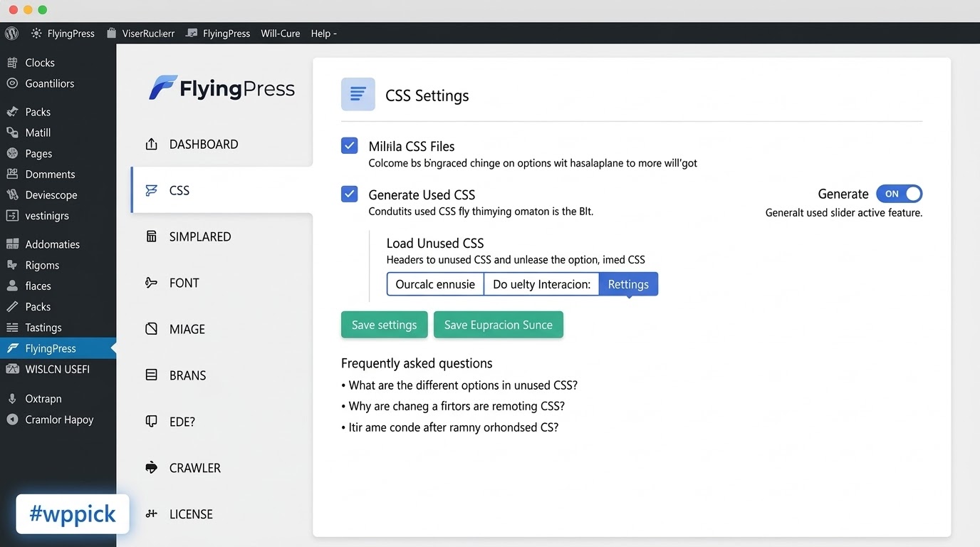This screenshot has width=980, height=547.
Task: Click the SIMPLARED calculator icon
Action: coord(151,236)
